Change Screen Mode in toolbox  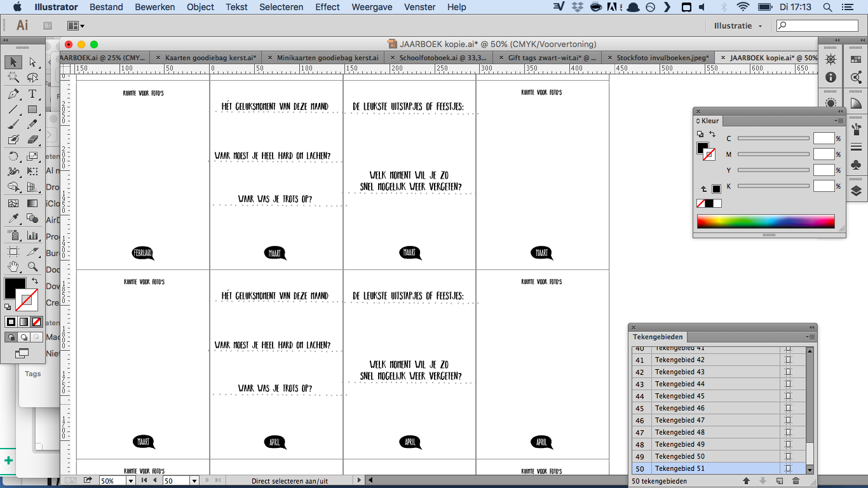click(x=22, y=353)
